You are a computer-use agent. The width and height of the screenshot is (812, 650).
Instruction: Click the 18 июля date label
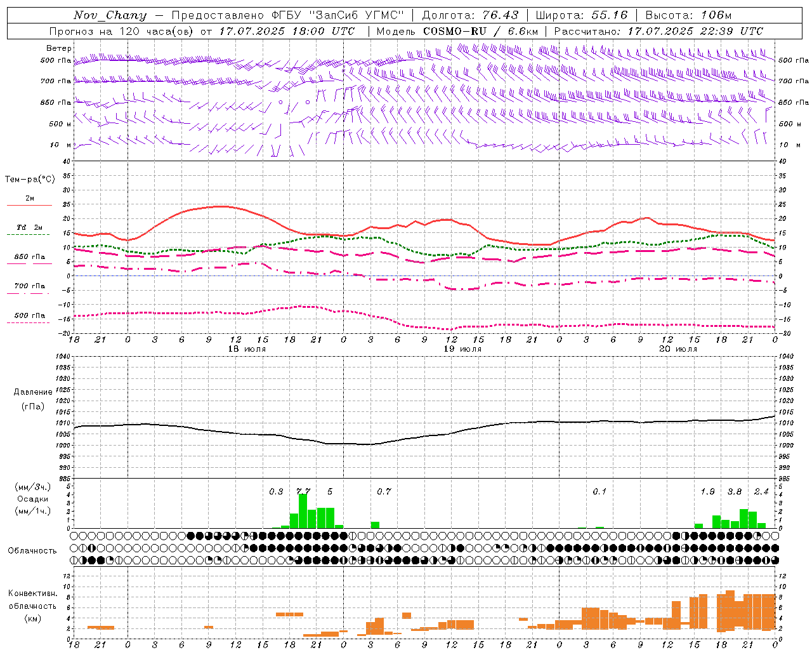click(247, 349)
